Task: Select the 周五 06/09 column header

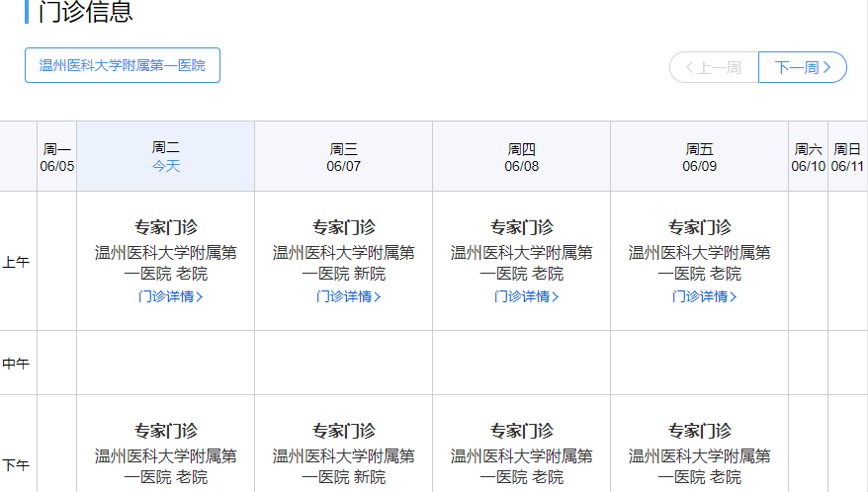Action: point(700,156)
